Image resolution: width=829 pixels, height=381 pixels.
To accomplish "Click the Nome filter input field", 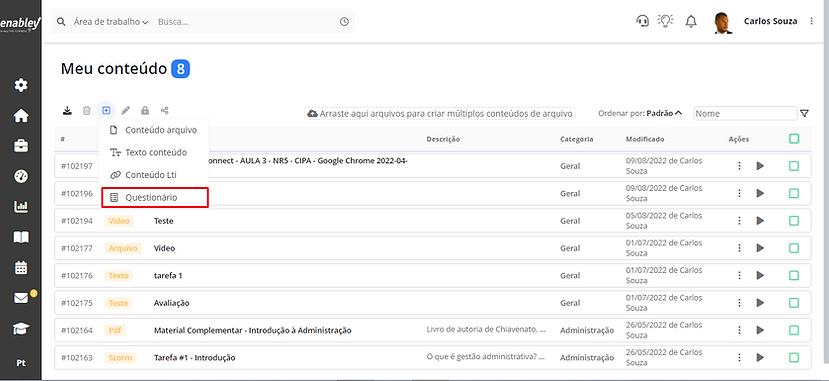I will click(x=745, y=113).
